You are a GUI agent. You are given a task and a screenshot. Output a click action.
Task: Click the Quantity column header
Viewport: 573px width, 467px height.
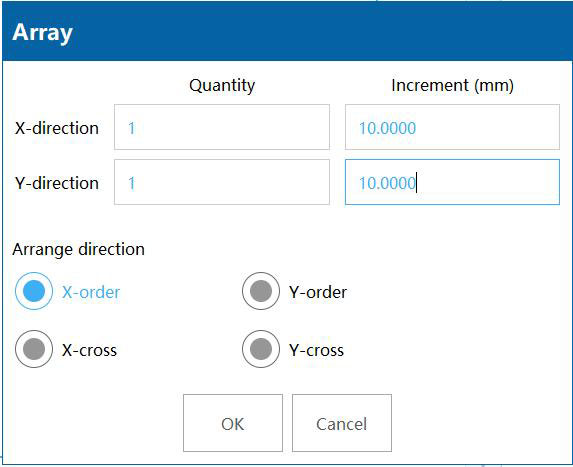click(222, 86)
